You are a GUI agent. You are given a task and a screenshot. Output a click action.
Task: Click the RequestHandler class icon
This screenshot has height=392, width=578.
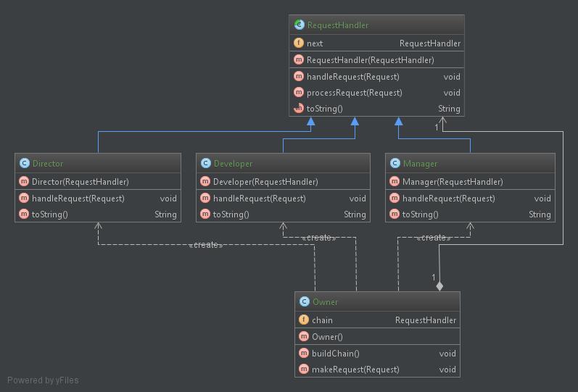[x=299, y=25]
